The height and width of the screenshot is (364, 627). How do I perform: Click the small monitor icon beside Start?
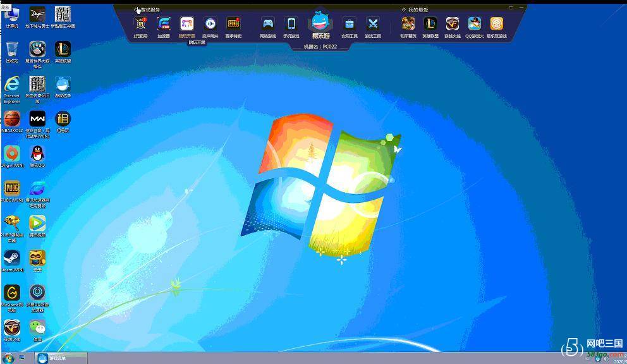(22, 357)
